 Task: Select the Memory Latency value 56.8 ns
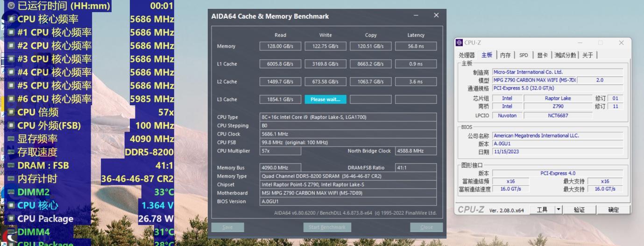[x=416, y=46]
